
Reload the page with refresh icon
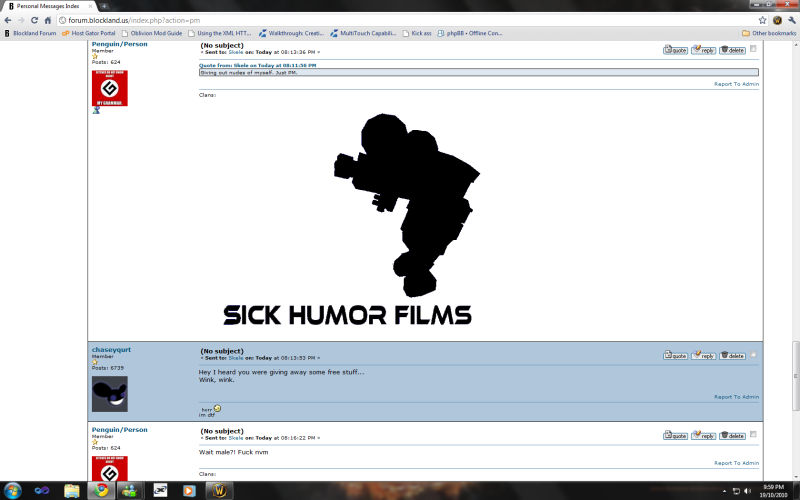pyautogui.click(x=34, y=20)
